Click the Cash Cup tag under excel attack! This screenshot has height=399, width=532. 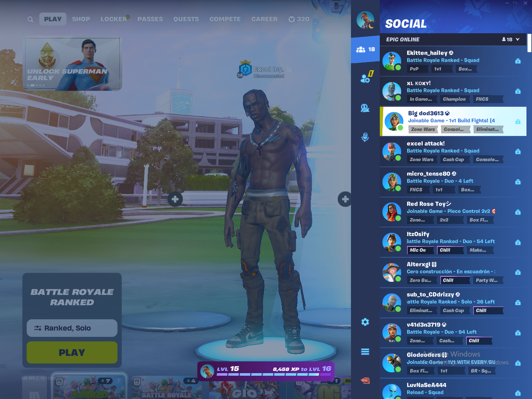coord(454,160)
